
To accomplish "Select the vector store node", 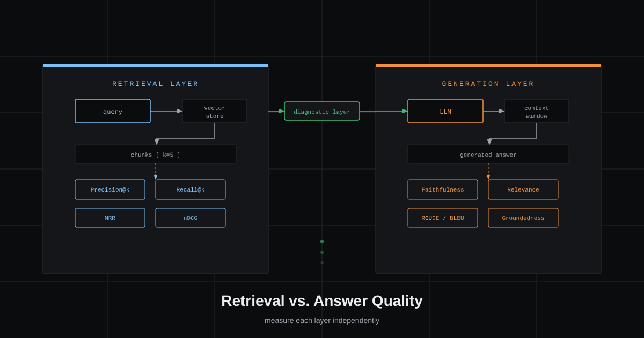I will (215, 111).
